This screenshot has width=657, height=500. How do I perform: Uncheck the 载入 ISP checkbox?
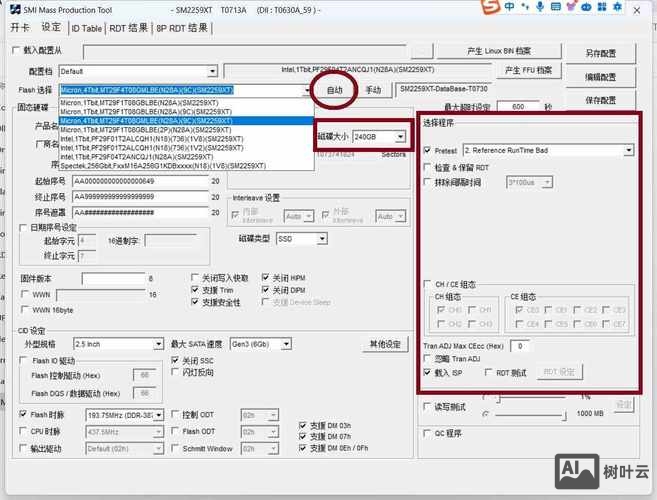[x=428, y=371]
